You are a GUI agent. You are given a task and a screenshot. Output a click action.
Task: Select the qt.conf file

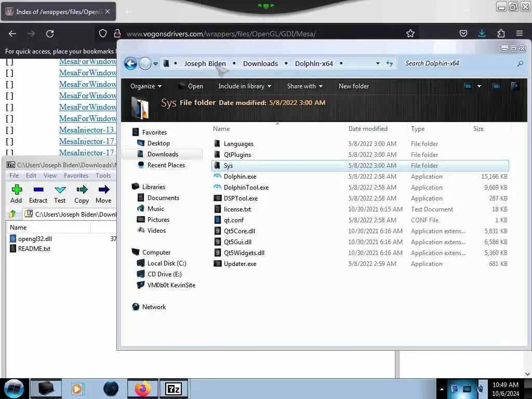point(233,220)
